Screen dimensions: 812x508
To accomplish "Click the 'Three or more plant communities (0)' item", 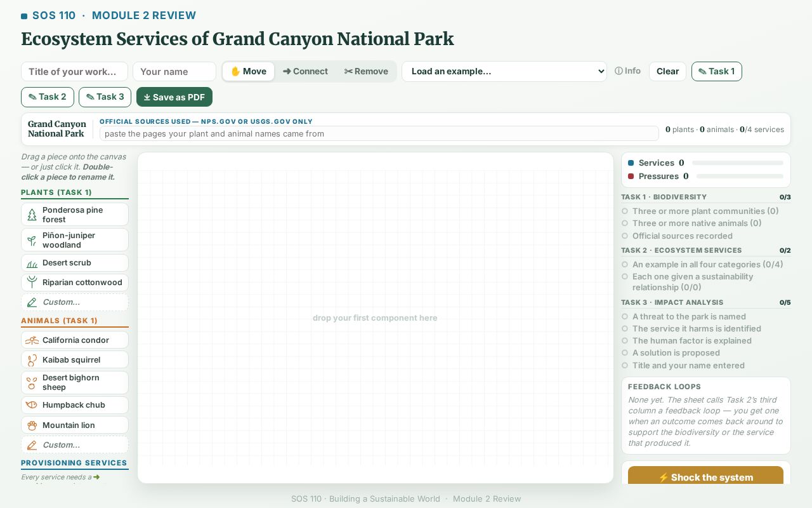I will click(x=705, y=211).
